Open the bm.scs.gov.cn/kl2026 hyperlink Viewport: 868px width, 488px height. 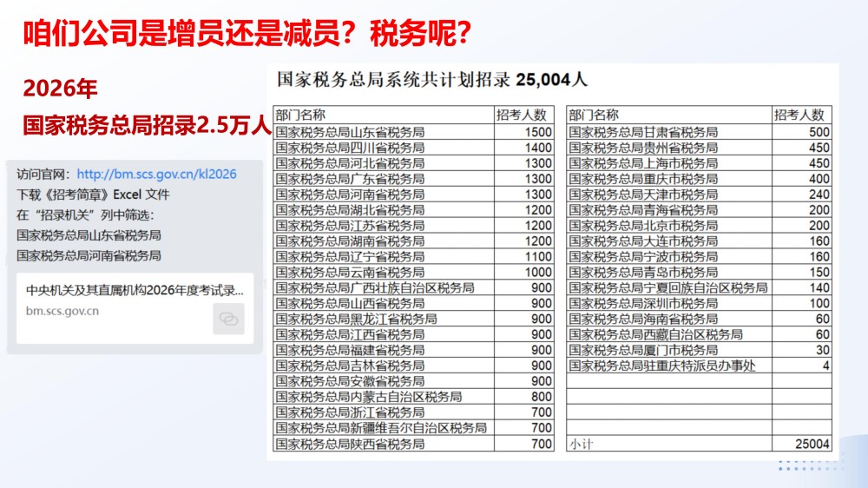pos(156,174)
